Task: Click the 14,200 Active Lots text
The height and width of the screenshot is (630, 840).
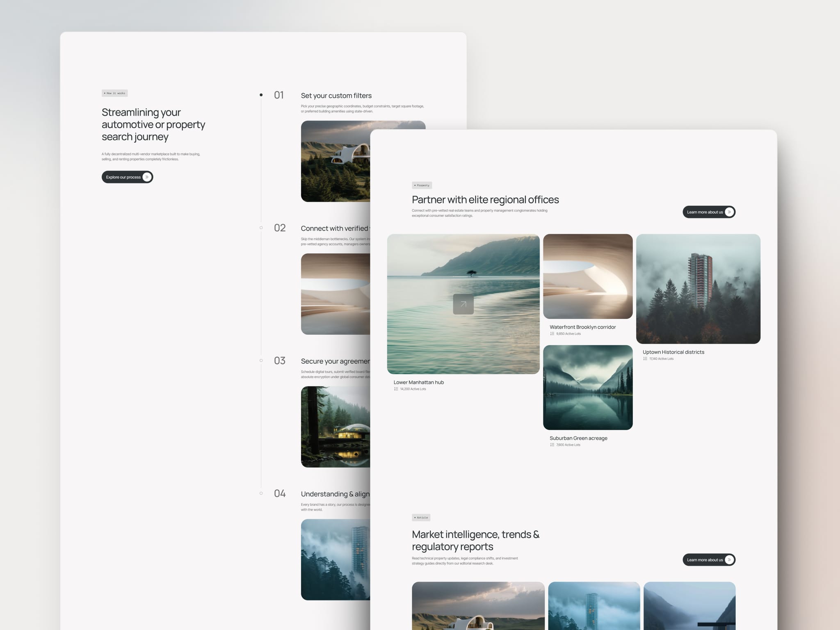Action: tap(413, 389)
